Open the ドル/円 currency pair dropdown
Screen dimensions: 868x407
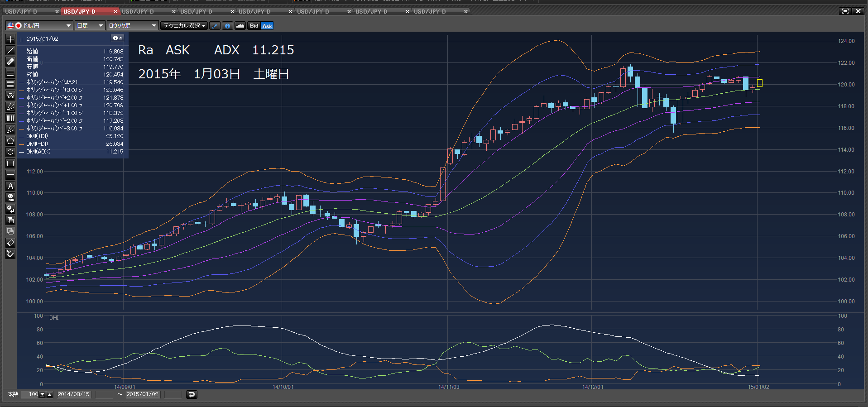pos(39,26)
